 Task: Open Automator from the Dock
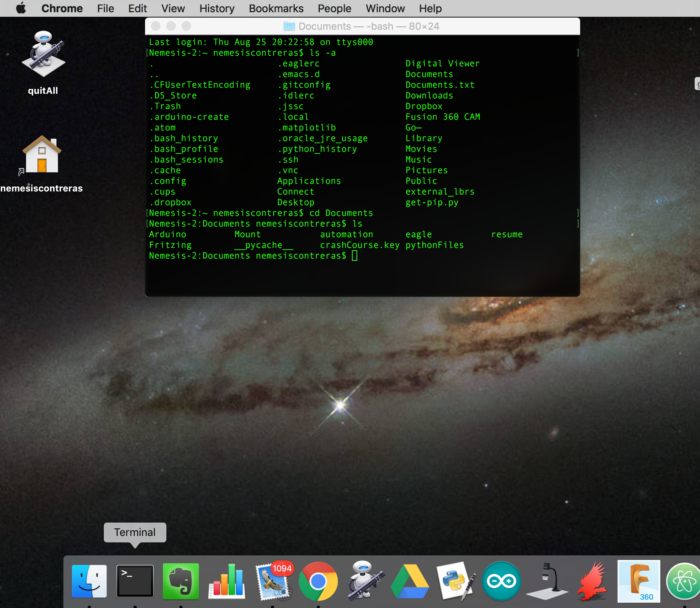[x=364, y=581]
